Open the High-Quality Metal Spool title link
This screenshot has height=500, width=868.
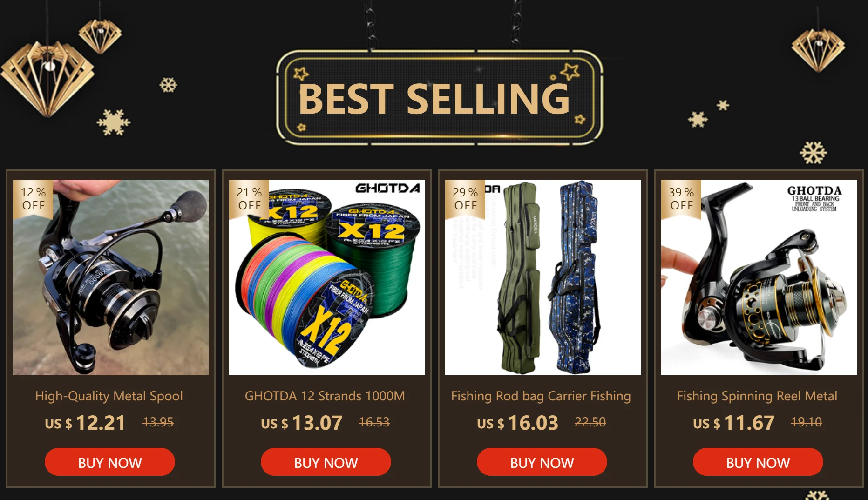(109, 396)
